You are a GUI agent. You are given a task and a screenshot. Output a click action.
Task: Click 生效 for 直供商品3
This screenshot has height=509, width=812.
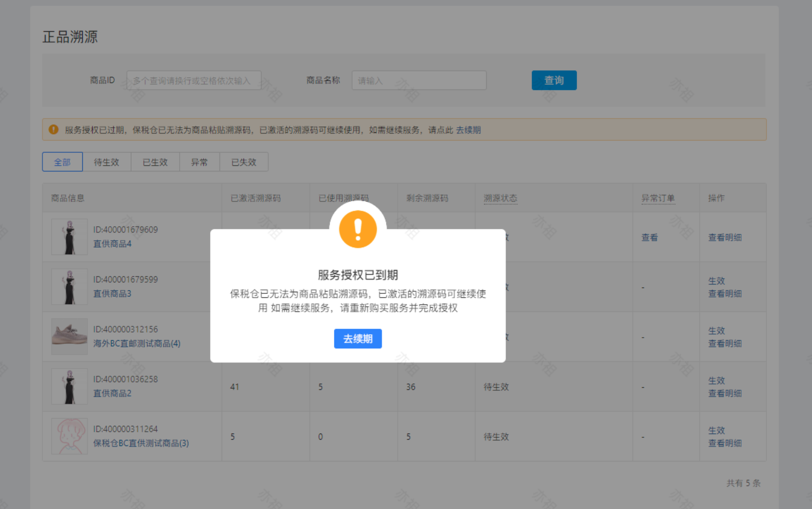(x=716, y=281)
